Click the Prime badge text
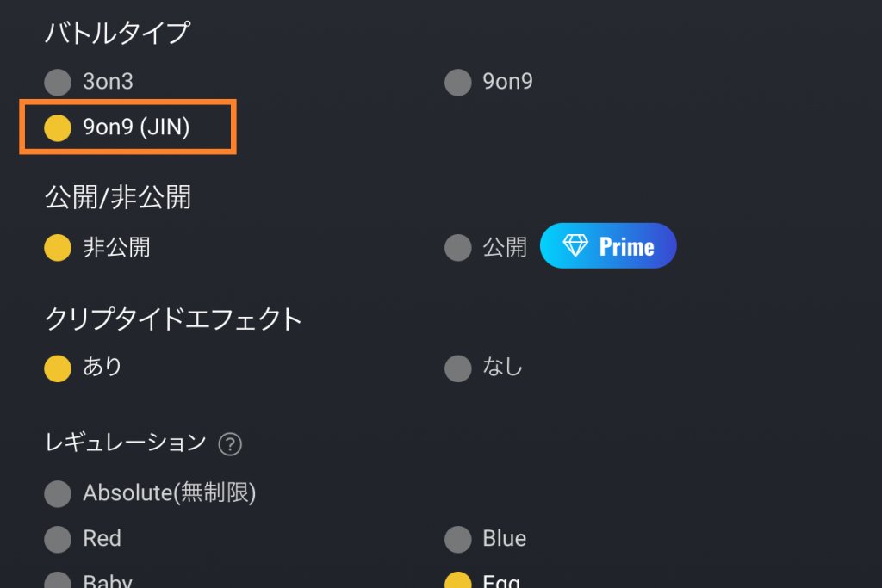 tap(626, 247)
